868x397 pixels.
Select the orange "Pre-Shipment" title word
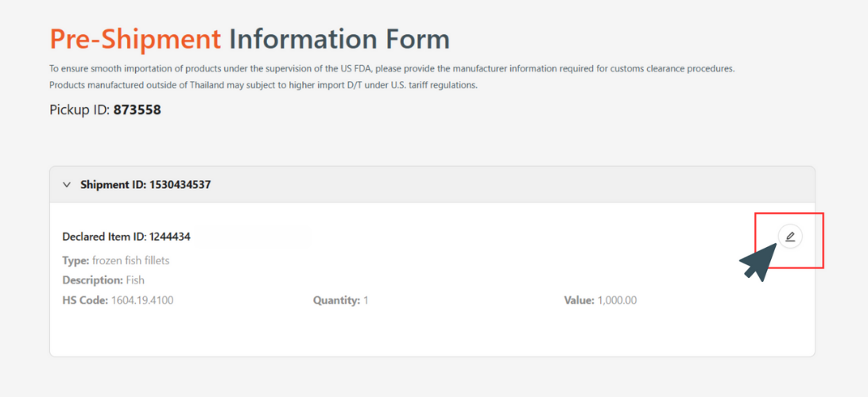[135, 39]
